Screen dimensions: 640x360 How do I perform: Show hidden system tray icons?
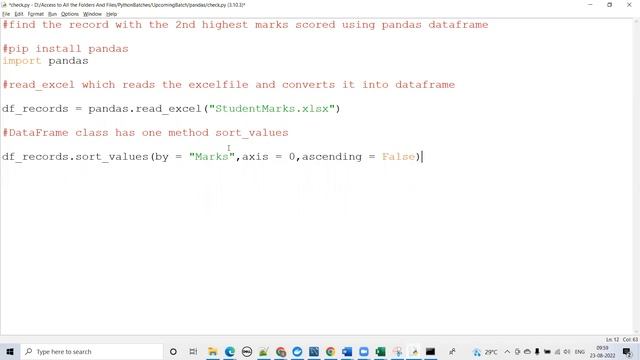click(507, 351)
